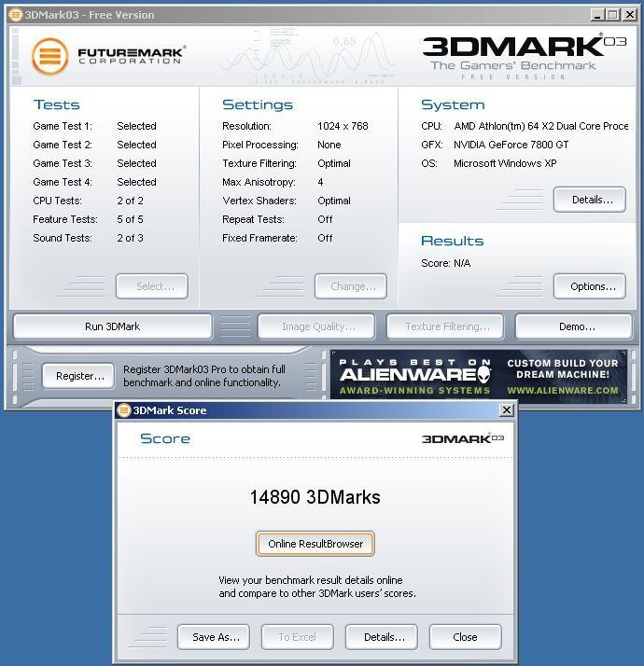Click the 'Results' section heading
This screenshot has width=644, height=666.
pyautogui.click(x=453, y=241)
